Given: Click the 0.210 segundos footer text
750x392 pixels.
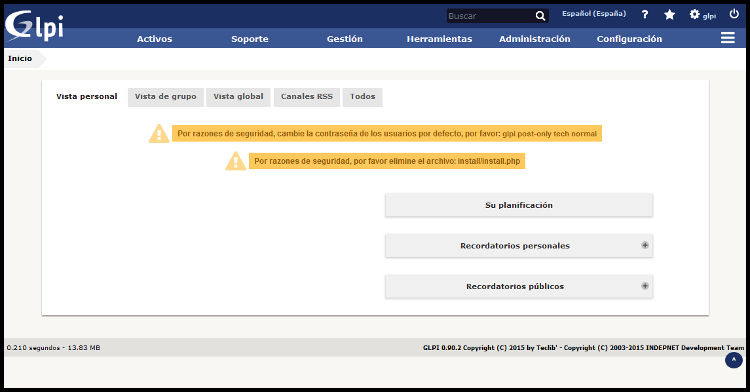Looking at the screenshot, I should pyautogui.click(x=54, y=348).
